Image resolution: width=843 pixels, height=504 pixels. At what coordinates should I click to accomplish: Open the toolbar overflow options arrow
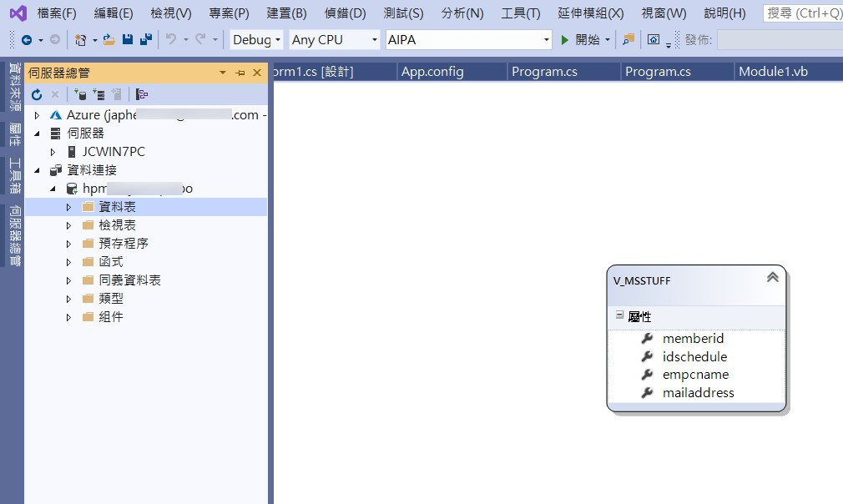tap(669, 43)
